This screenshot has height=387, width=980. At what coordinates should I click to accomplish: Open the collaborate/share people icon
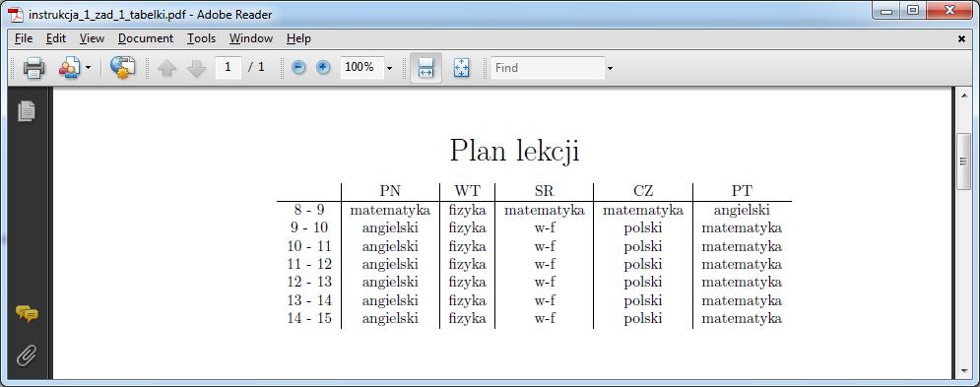69,68
